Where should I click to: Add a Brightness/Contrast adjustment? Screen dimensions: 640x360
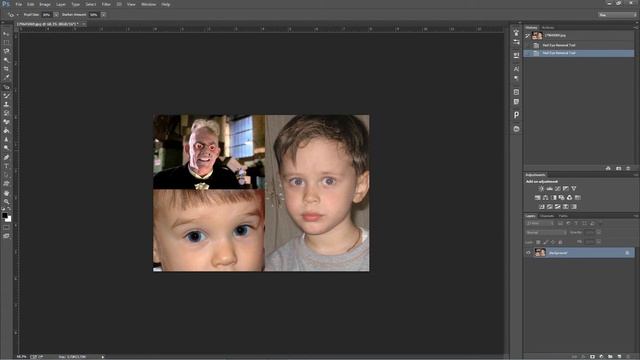click(x=541, y=189)
